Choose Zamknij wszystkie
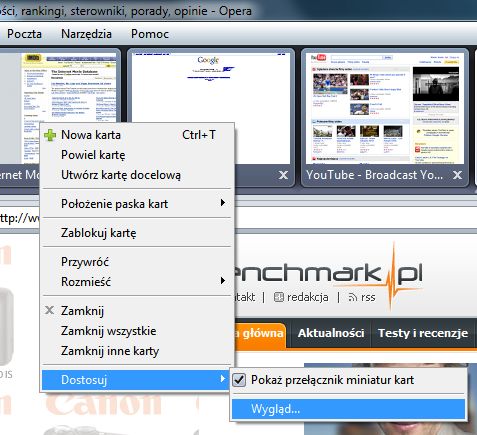477x435 pixels. point(137,331)
